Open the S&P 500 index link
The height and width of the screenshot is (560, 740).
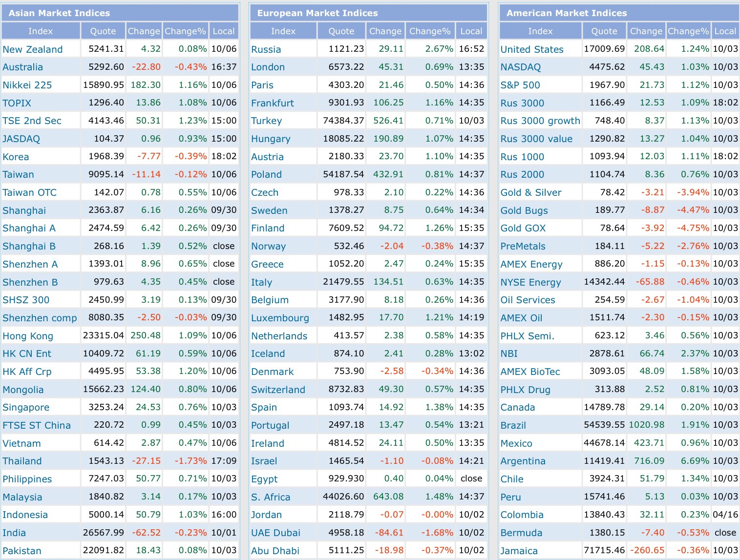tap(520, 85)
